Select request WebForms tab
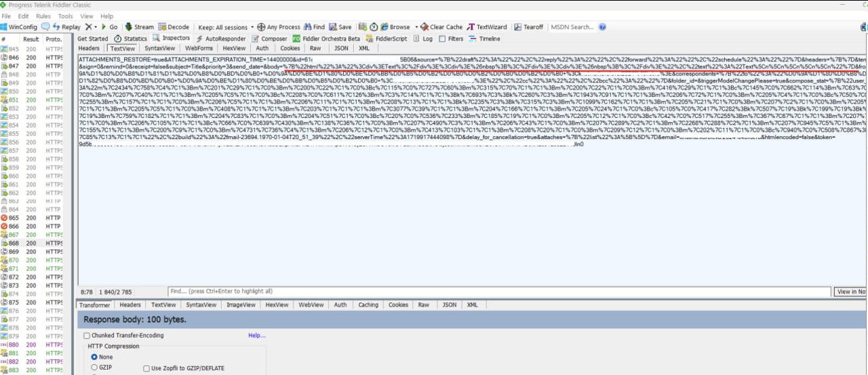868x375 pixels. [199, 48]
